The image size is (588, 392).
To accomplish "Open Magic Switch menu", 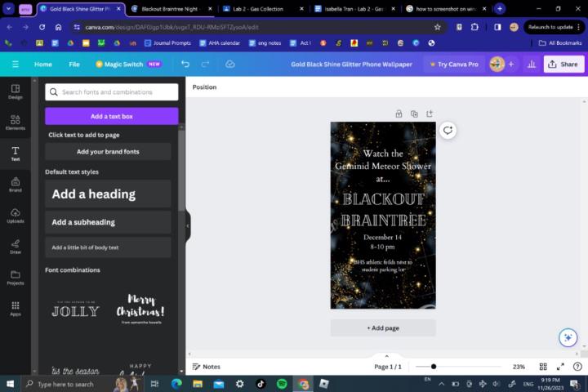I will click(128, 65).
